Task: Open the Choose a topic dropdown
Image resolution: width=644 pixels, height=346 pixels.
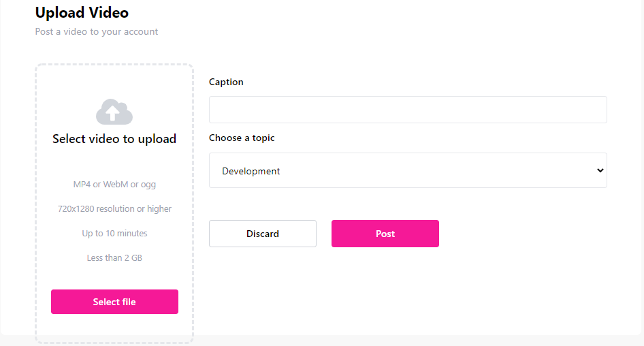Action: (x=408, y=170)
